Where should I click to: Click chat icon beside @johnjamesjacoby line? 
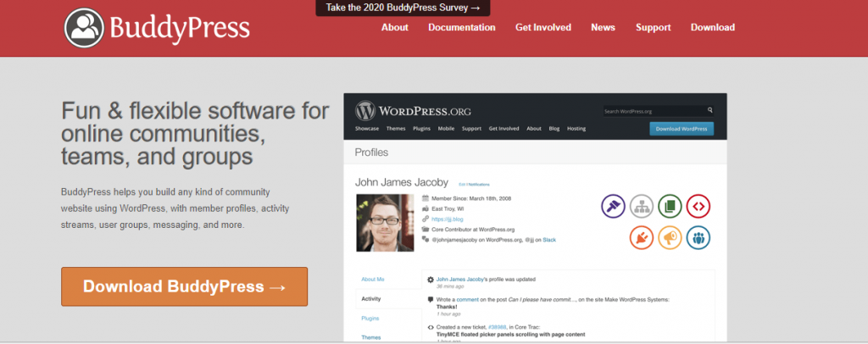coord(426,240)
